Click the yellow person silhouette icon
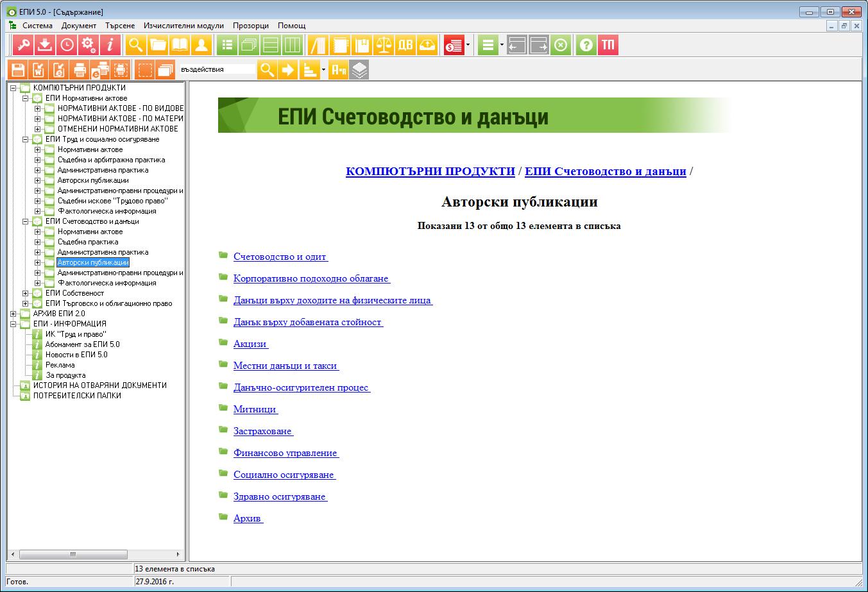The image size is (868, 592). 202,45
